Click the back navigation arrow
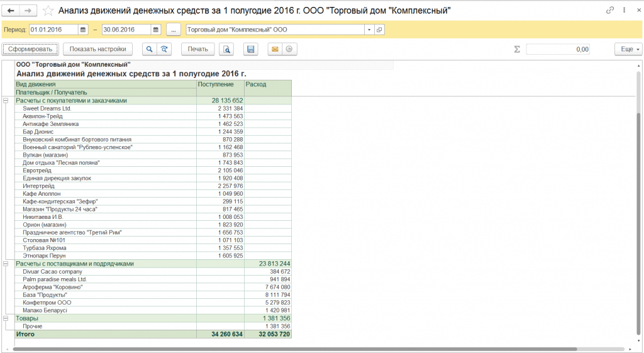644x353 pixels. click(x=11, y=11)
